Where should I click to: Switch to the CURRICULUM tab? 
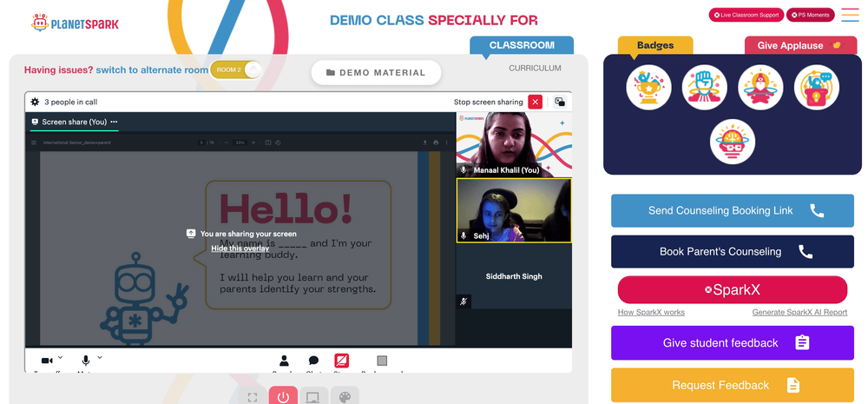click(535, 68)
